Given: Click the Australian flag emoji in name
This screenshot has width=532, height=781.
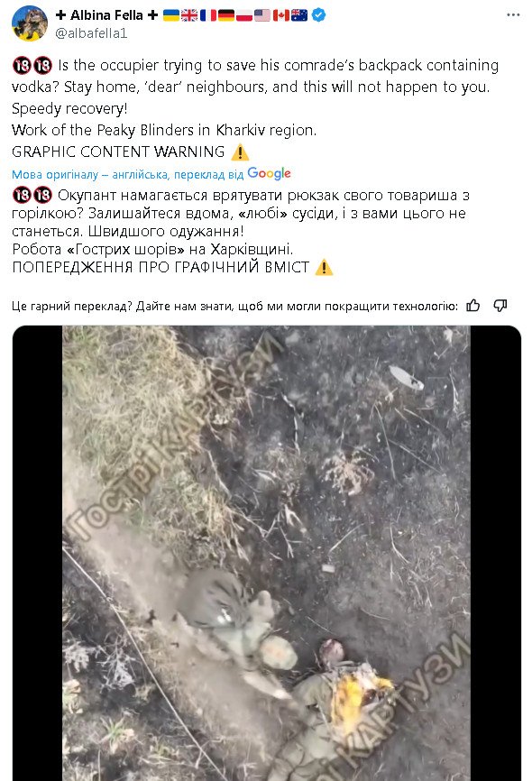Looking at the screenshot, I should 298,15.
